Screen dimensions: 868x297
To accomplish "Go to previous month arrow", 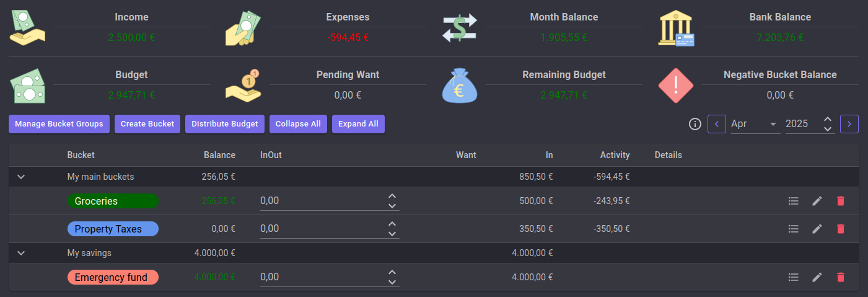I will click(717, 124).
